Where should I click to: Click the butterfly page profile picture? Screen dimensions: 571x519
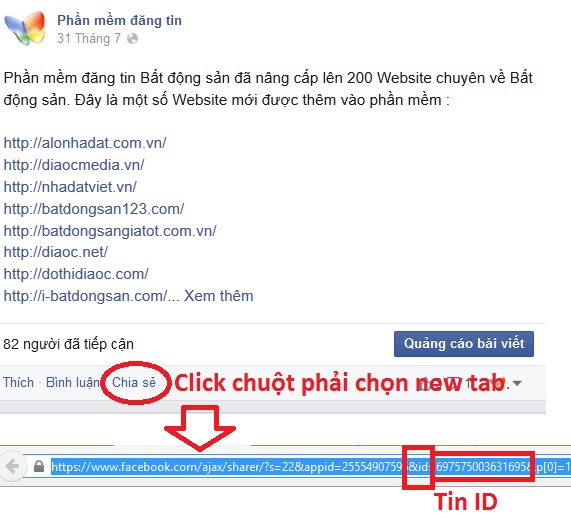coord(25,28)
